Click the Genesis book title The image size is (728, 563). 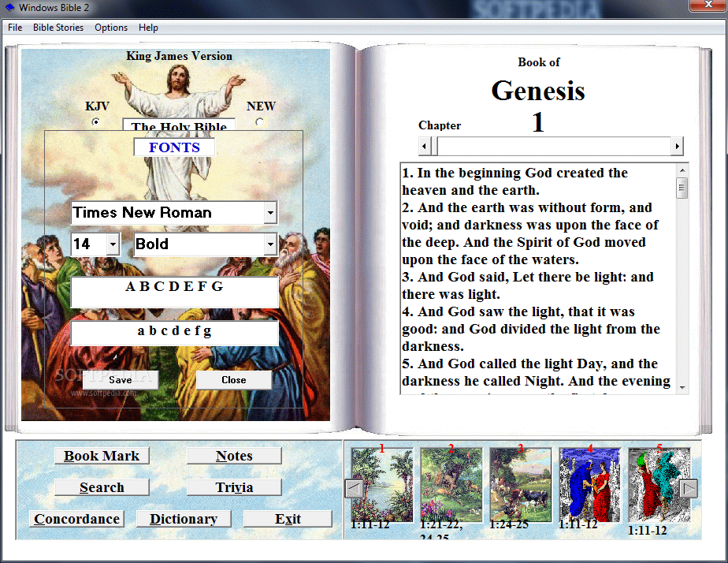click(538, 91)
